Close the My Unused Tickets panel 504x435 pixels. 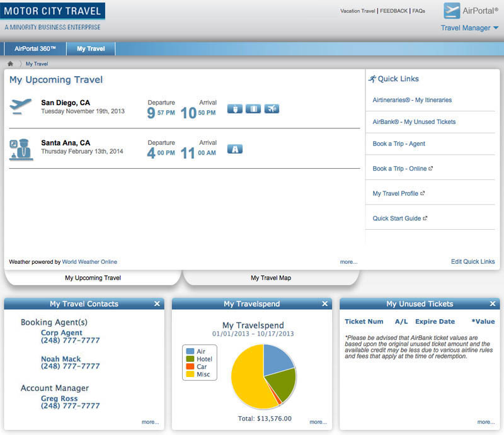point(493,303)
